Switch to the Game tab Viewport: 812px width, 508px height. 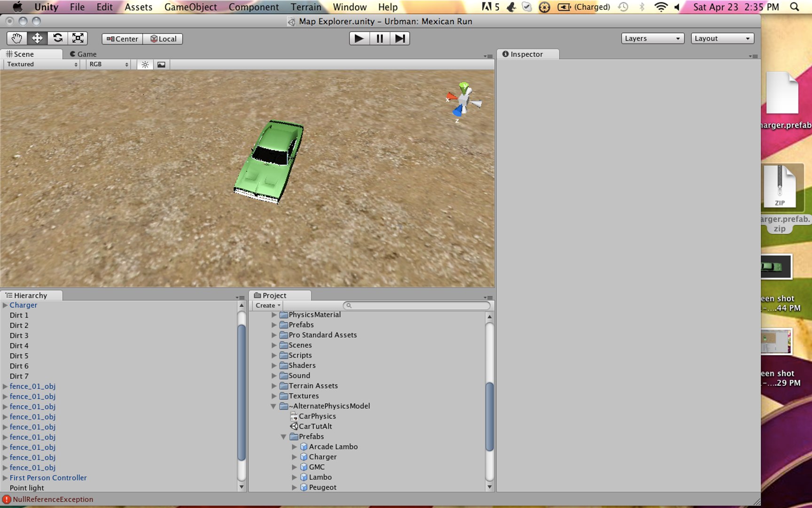(84, 54)
